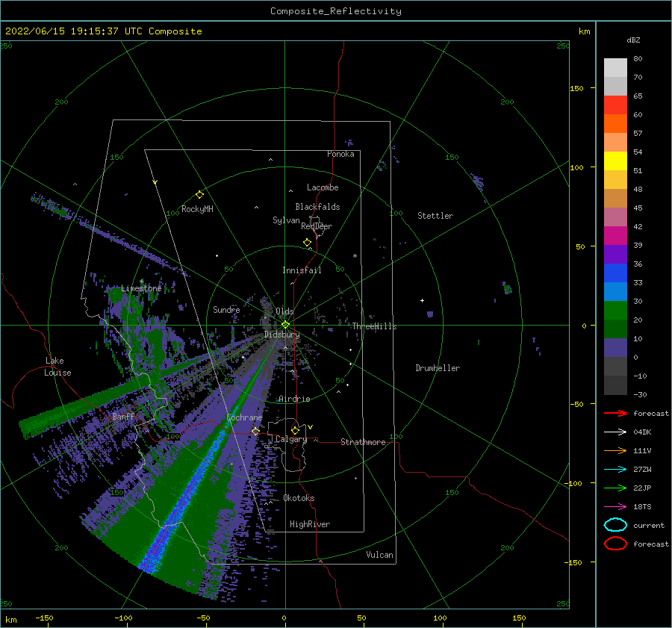Click the red forecast ellipse in legend
Viewport: 672px width, 628px height.
tap(615, 544)
